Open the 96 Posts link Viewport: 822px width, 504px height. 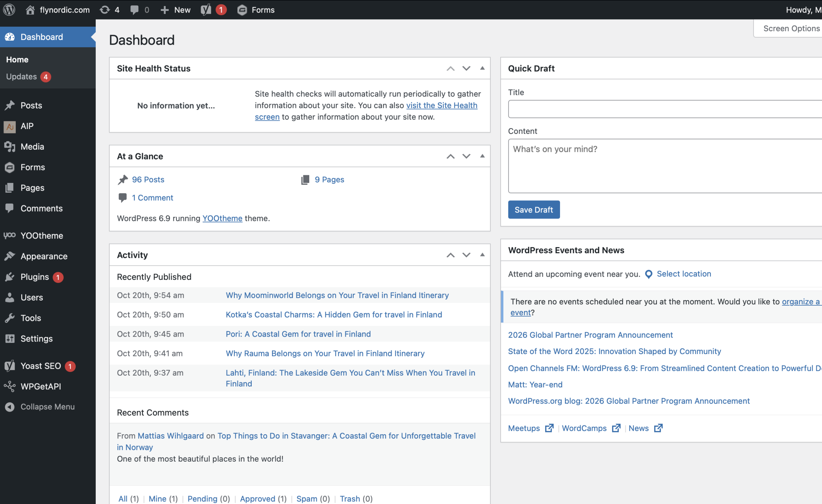point(148,179)
